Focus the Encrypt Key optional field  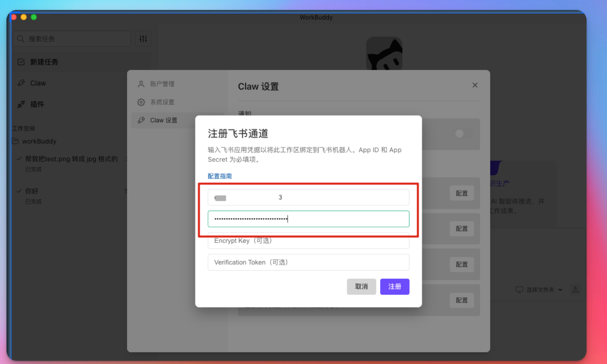coord(309,241)
